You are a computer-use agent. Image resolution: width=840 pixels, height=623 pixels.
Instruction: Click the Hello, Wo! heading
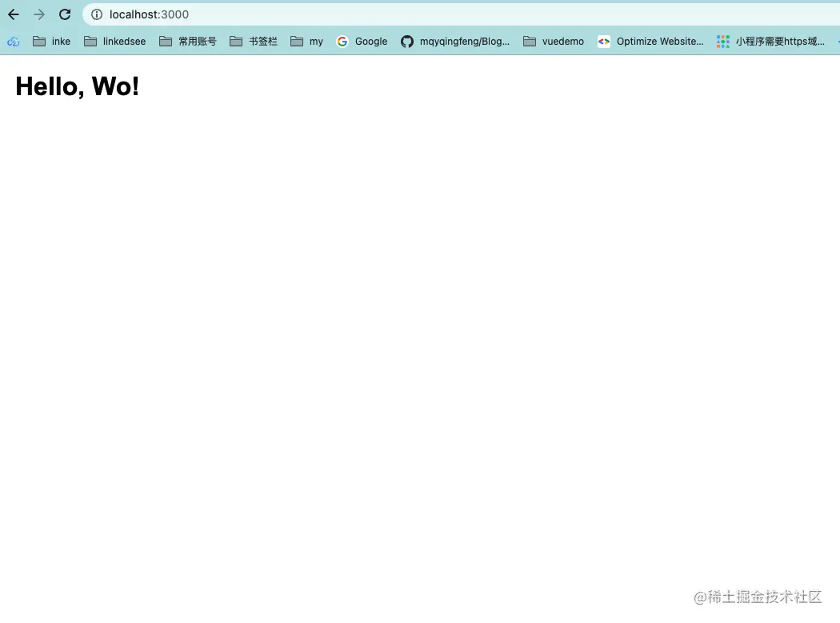pyautogui.click(x=77, y=86)
